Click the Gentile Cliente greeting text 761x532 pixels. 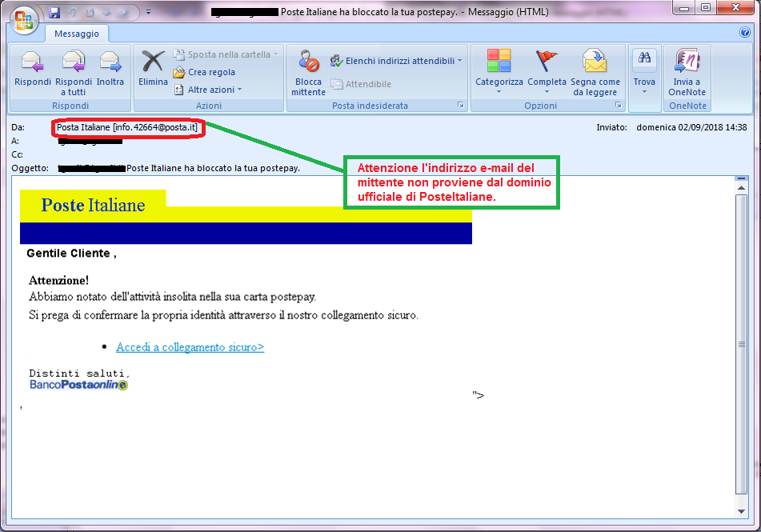click(x=71, y=253)
